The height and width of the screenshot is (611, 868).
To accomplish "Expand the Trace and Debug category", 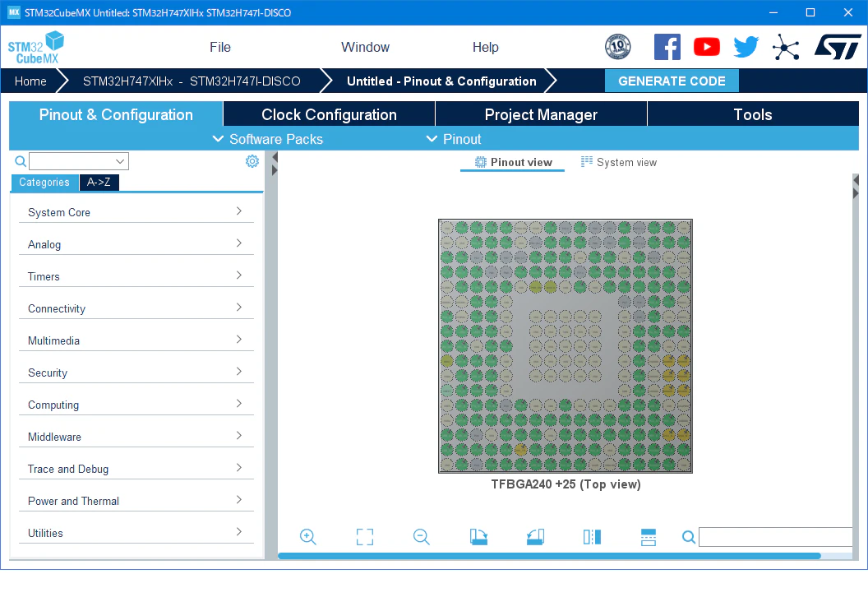I will 136,470.
